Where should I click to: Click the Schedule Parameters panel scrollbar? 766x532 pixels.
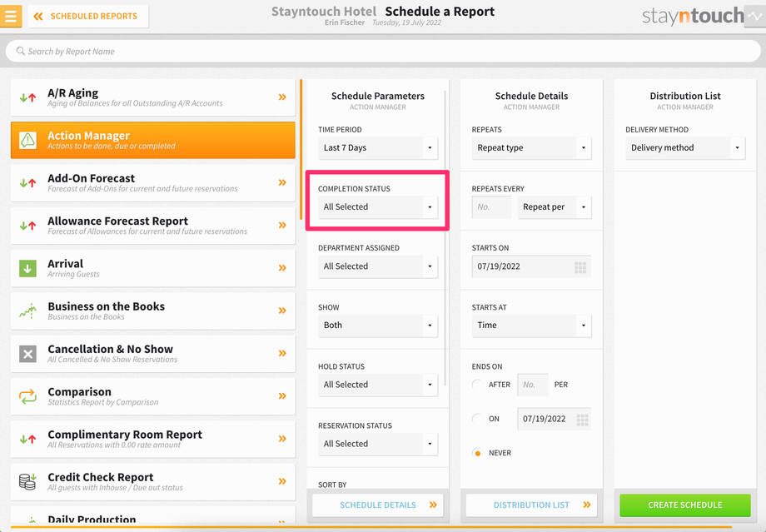pyautogui.click(x=445, y=237)
